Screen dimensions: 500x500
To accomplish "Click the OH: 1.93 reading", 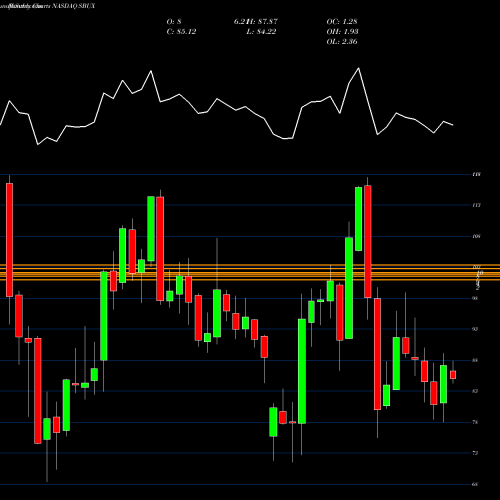I will 342,32.
